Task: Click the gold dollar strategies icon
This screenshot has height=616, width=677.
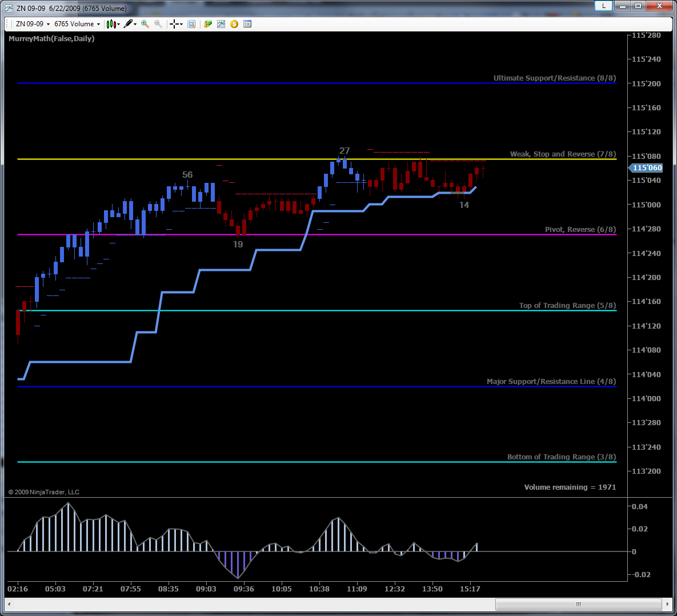Action: coord(234,24)
